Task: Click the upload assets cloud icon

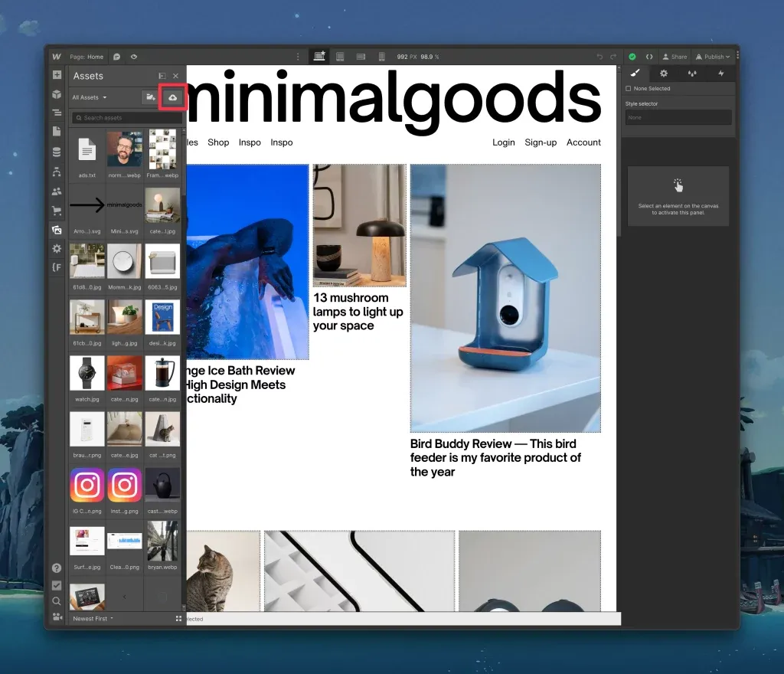Action: (x=172, y=97)
